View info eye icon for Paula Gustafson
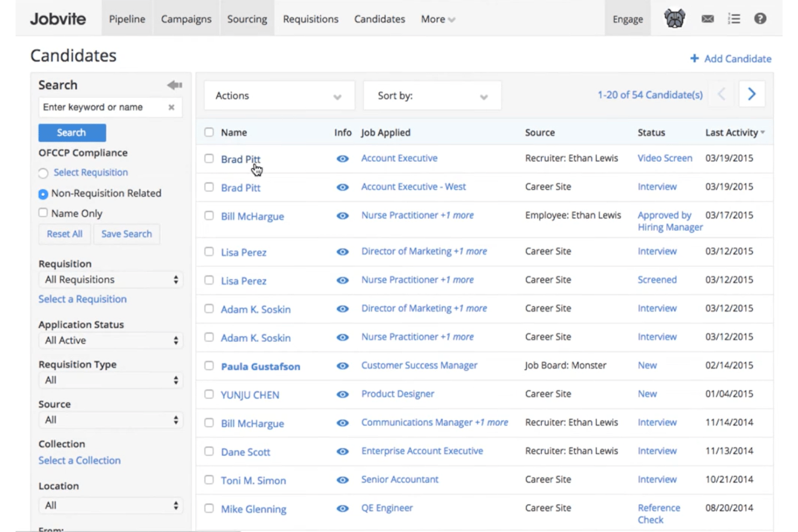This screenshot has width=798, height=532. 342,366
